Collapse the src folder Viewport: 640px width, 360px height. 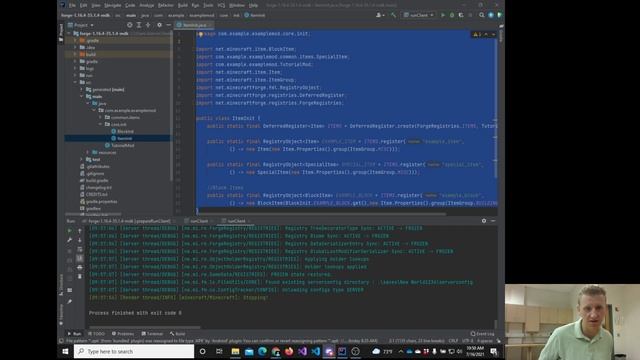point(75,82)
